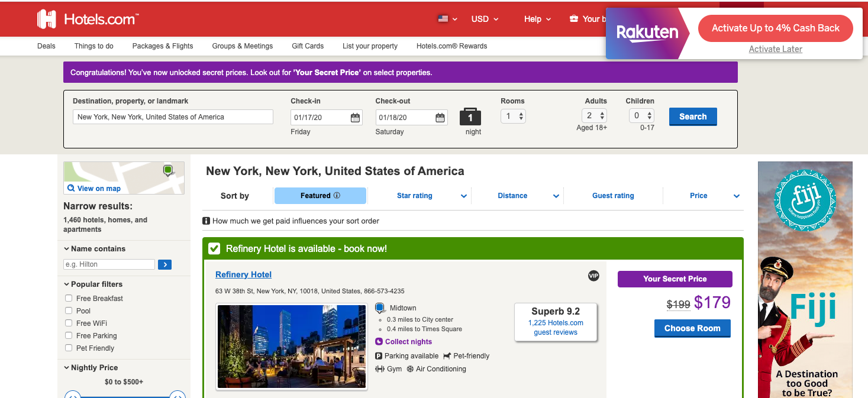Open the check-out calendar icon
The height and width of the screenshot is (398, 868).
[x=440, y=117]
